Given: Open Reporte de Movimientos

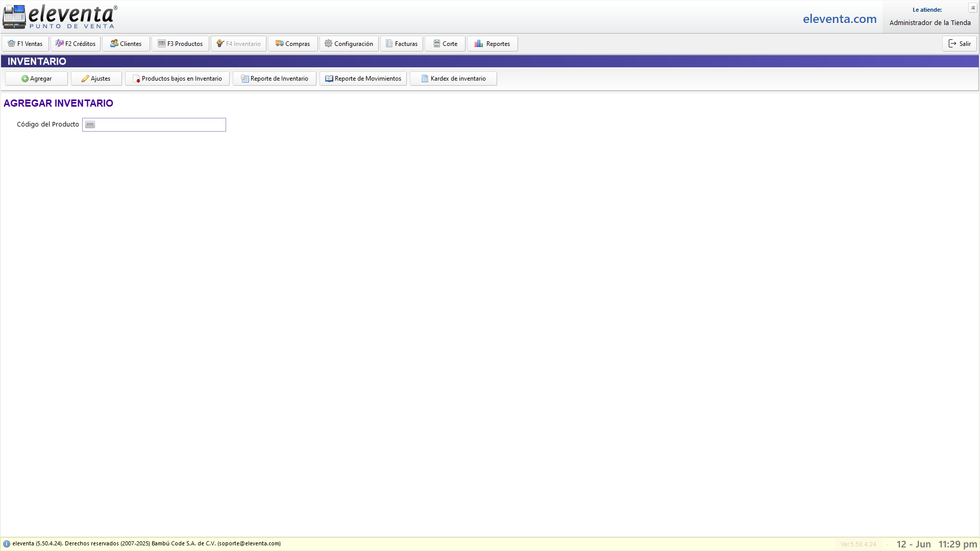Looking at the screenshot, I should [x=363, y=79].
